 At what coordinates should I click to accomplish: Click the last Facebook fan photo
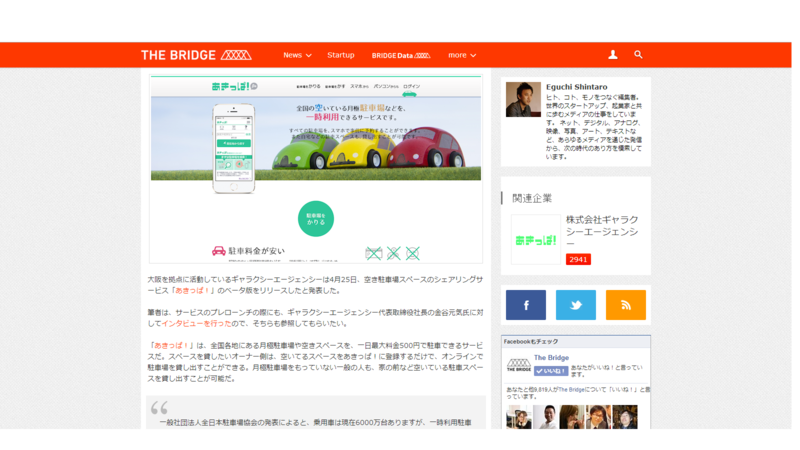[624, 417]
